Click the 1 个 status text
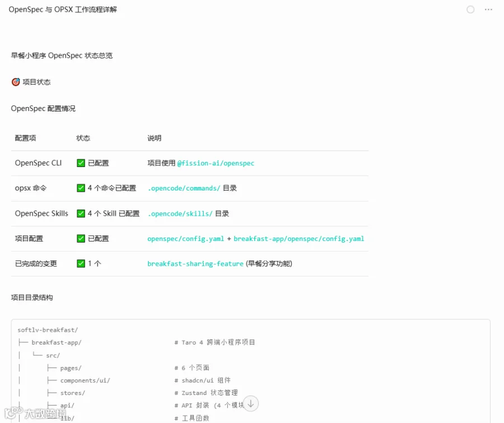 (x=95, y=263)
